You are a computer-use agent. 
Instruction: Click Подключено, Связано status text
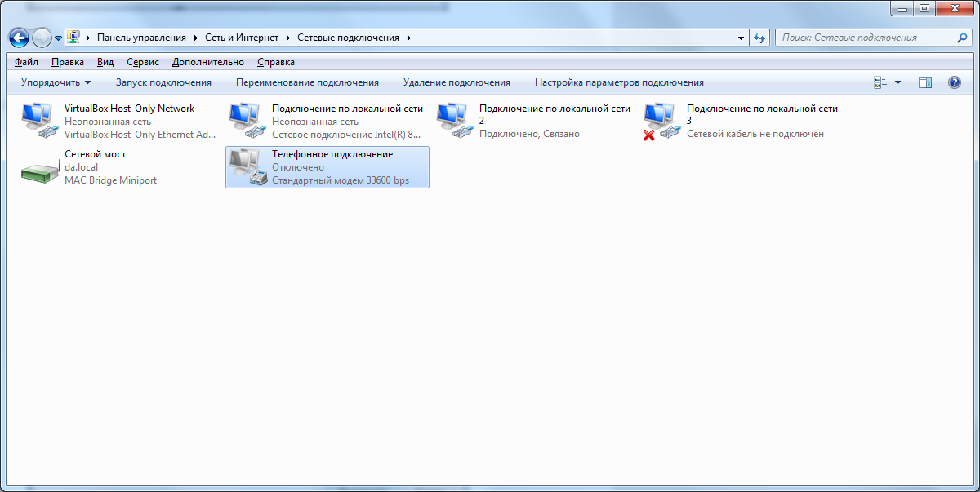[x=529, y=134]
